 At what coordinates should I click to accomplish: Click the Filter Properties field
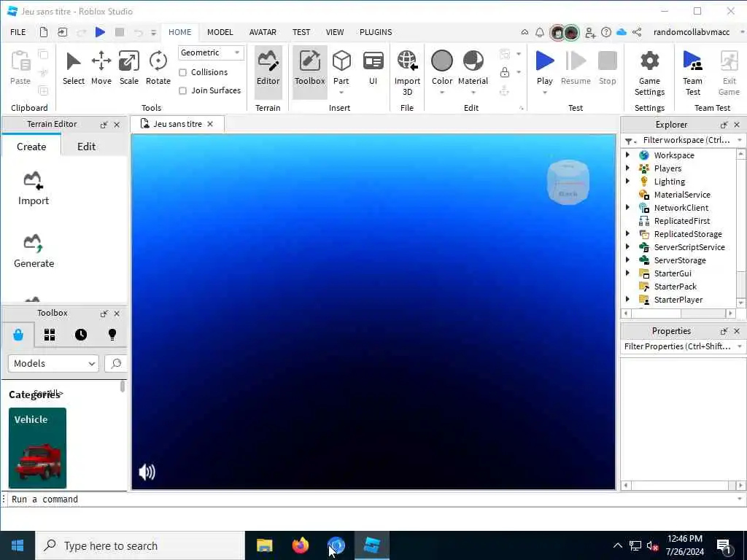tap(678, 346)
